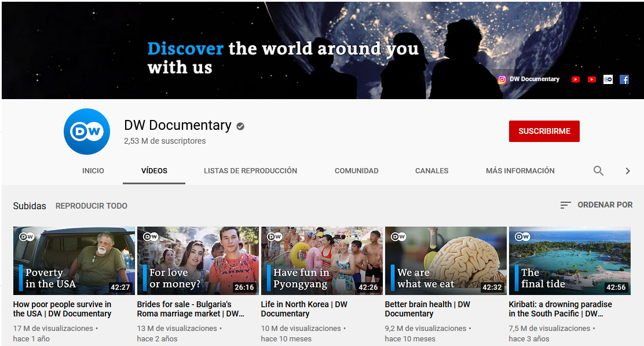Go to the Inicio tab

(x=93, y=170)
